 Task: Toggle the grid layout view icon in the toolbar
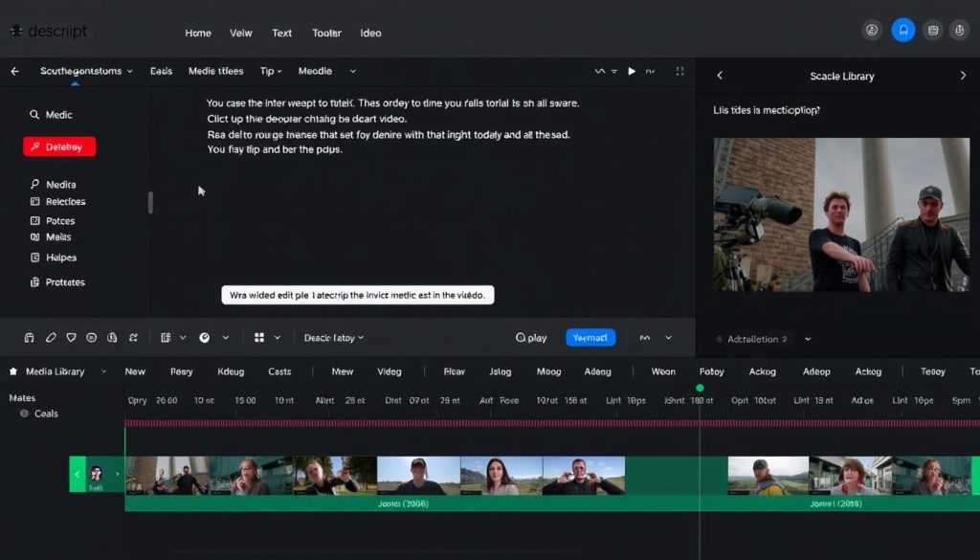260,337
